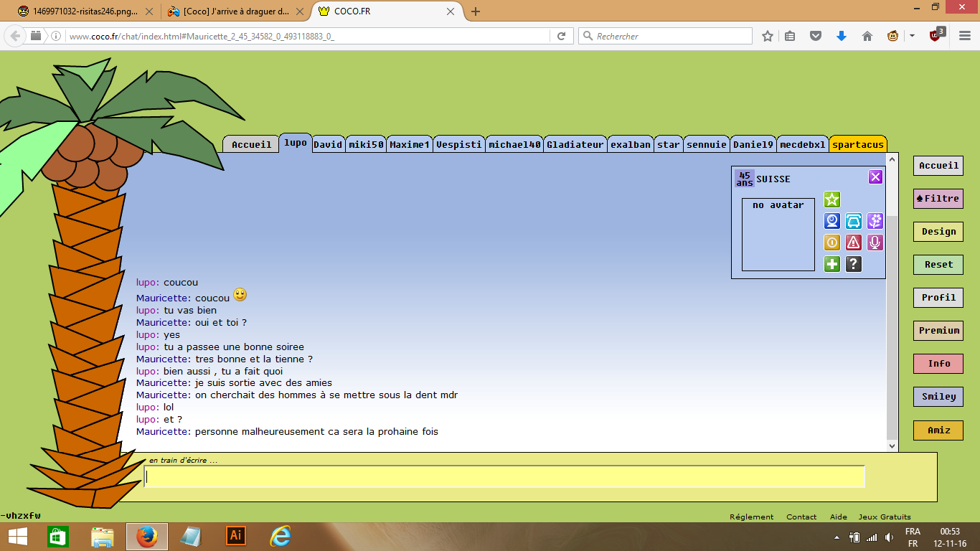Close the profile panel with purple X
This screenshot has width=980, height=551.
pos(875,177)
